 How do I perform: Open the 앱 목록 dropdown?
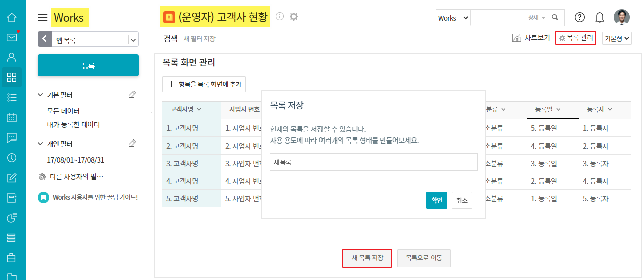click(x=133, y=39)
